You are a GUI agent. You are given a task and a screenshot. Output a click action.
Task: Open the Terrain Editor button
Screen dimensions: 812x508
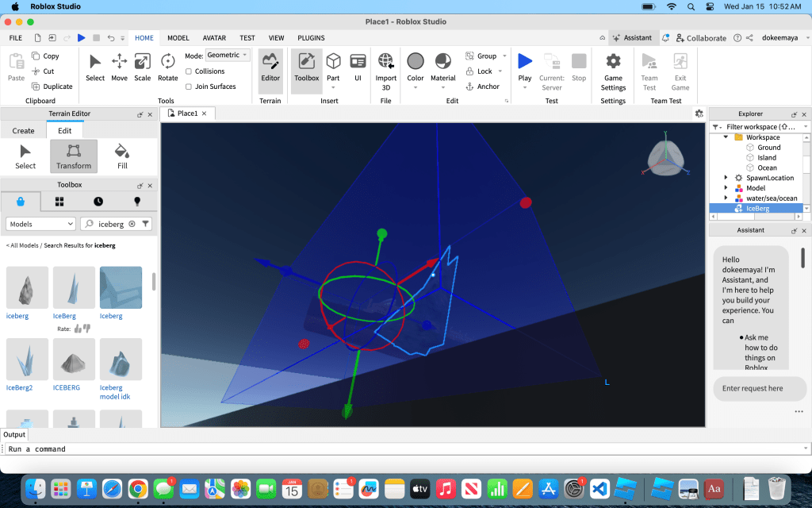[270, 67]
